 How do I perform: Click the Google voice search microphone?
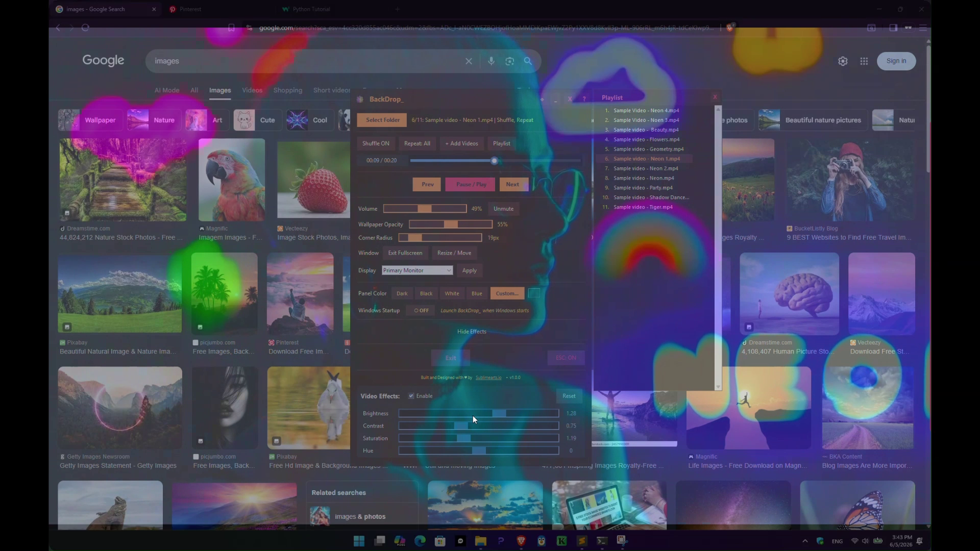(x=491, y=61)
